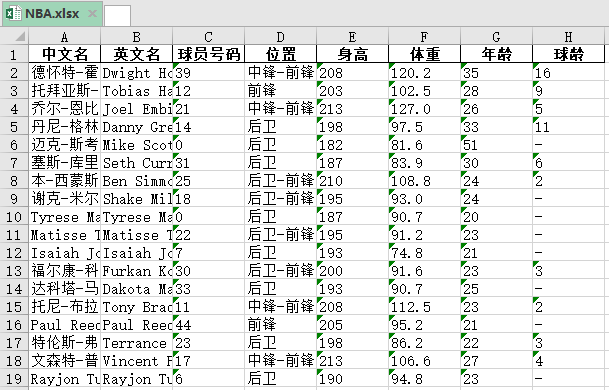Select the Danny Gre cell
Image resolution: width=609 pixels, height=390 pixels.
136,127
